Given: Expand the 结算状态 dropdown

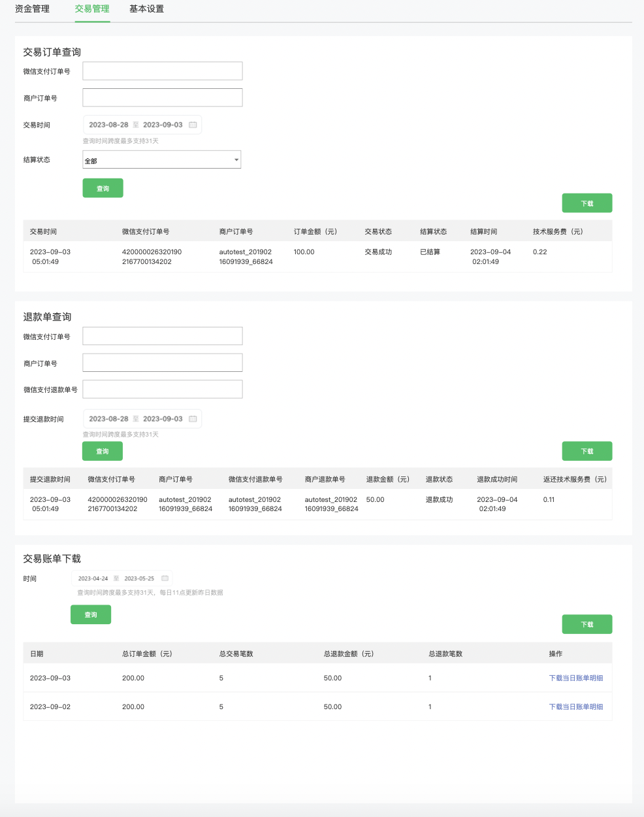Looking at the screenshot, I should [161, 160].
